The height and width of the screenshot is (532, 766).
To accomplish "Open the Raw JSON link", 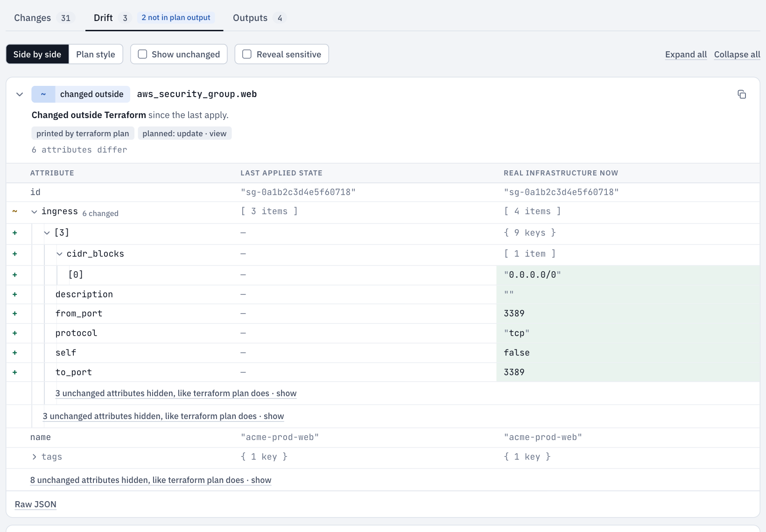I will point(35,504).
